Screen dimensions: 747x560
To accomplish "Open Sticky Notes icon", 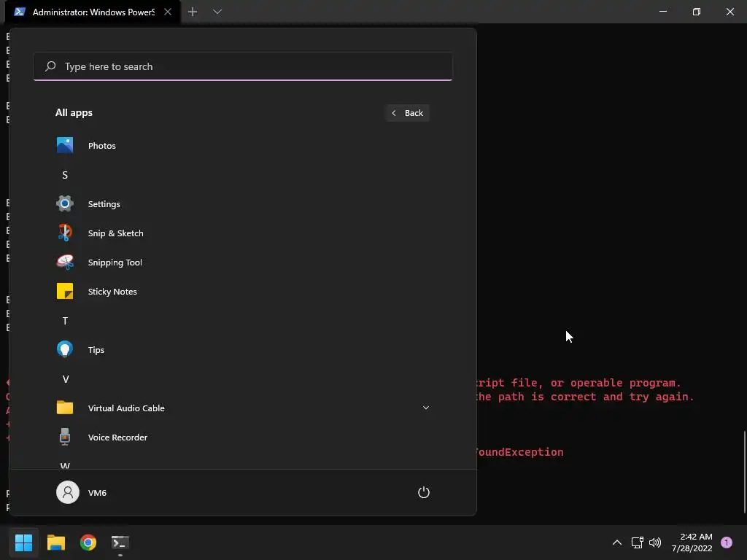I will (x=65, y=291).
